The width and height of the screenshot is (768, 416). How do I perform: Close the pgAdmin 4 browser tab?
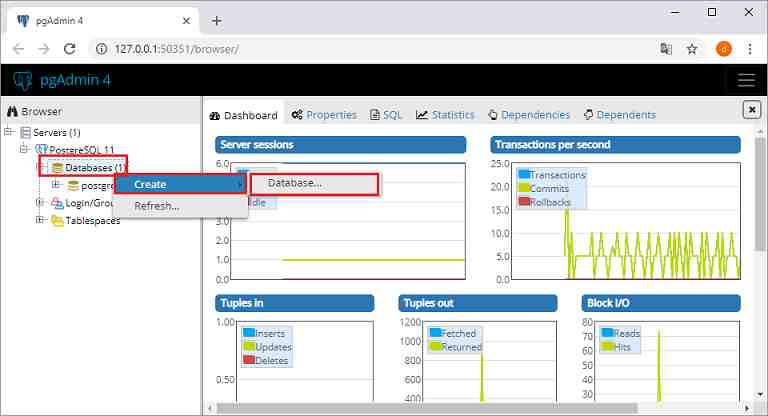(186, 21)
